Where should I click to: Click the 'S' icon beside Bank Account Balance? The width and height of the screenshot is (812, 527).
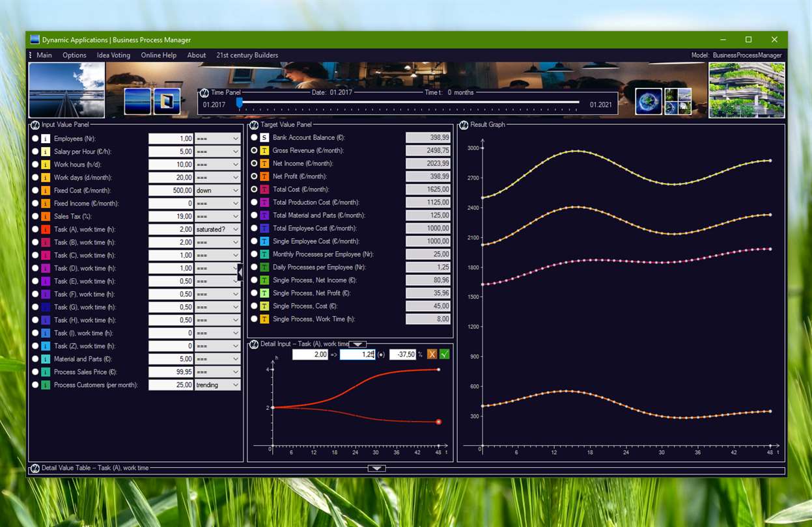tap(264, 138)
